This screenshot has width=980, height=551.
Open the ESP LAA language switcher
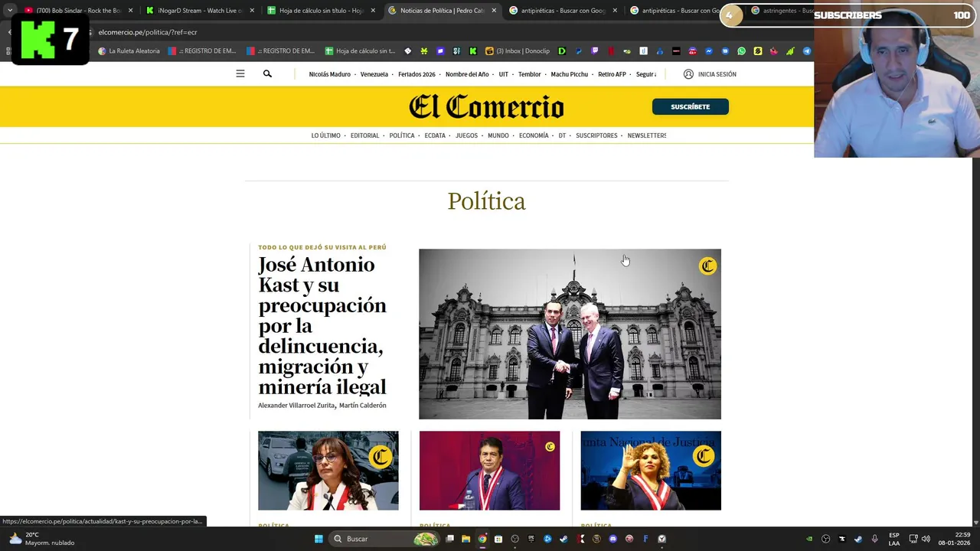click(894, 539)
